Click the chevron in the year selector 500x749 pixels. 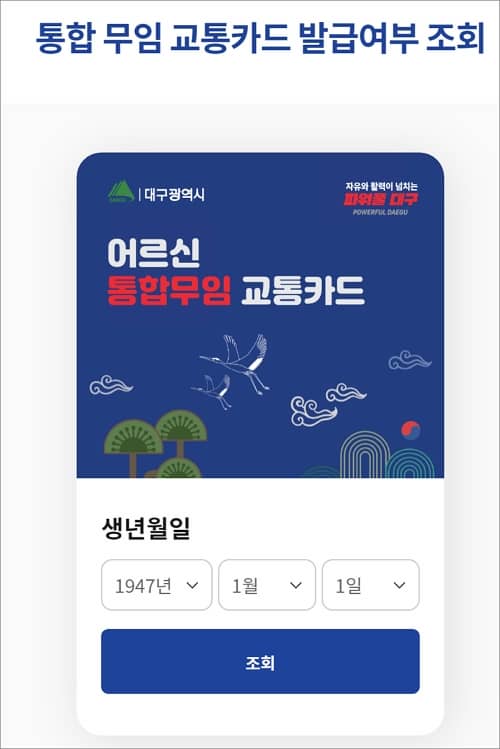pyautogui.click(x=192, y=585)
